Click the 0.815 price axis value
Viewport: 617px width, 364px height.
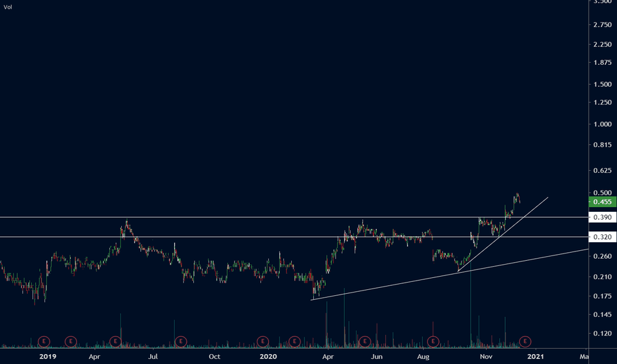point(602,145)
